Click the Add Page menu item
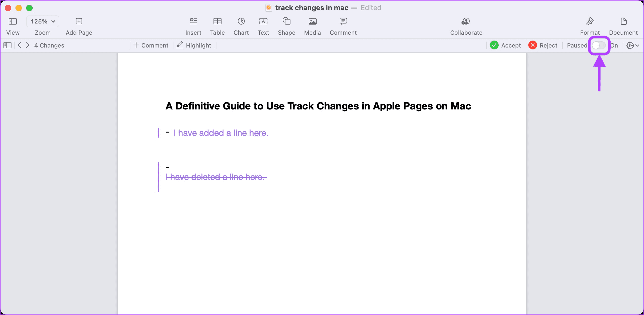The height and width of the screenshot is (315, 644). pyautogui.click(x=78, y=25)
